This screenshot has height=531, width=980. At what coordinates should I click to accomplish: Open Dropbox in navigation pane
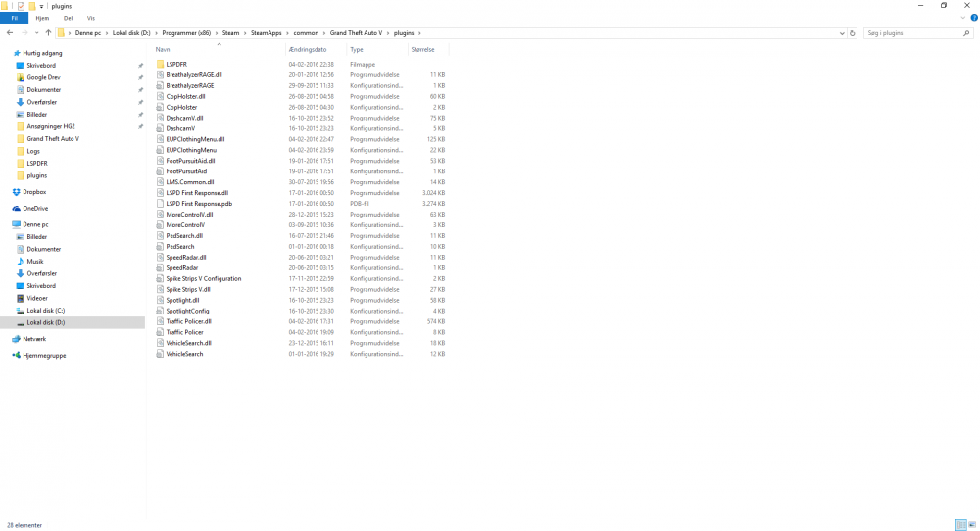coord(33,192)
